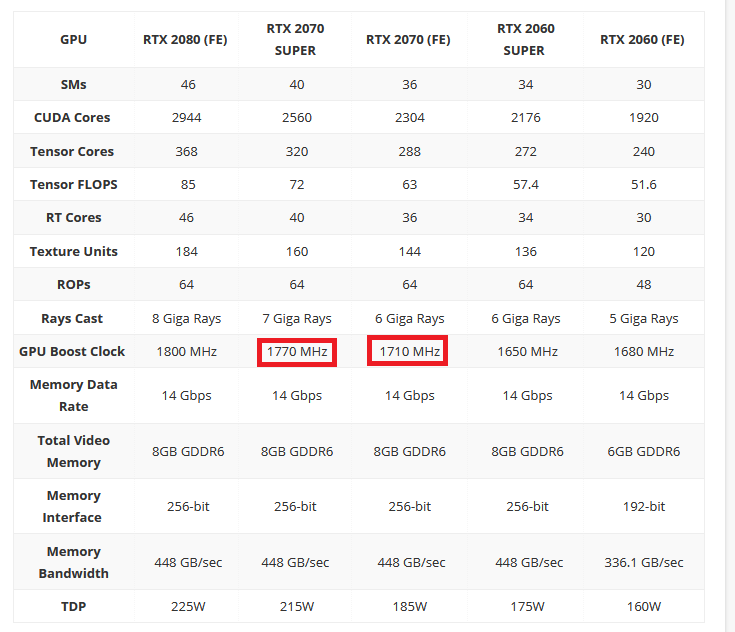Click the 288 Tensor Cores value
The width and height of the screenshot is (735, 632).
(410, 151)
